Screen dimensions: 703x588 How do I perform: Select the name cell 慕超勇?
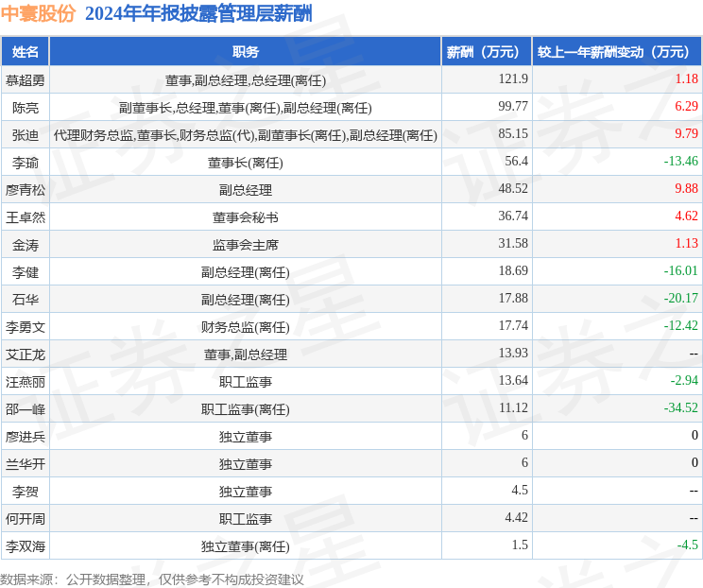click(26, 80)
